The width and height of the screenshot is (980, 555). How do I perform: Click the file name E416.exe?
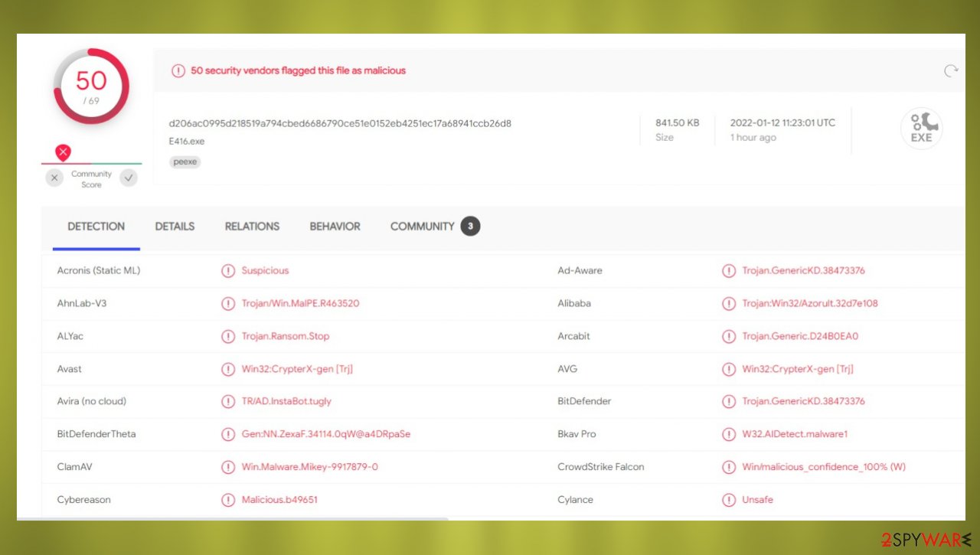[x=187, y=142]
